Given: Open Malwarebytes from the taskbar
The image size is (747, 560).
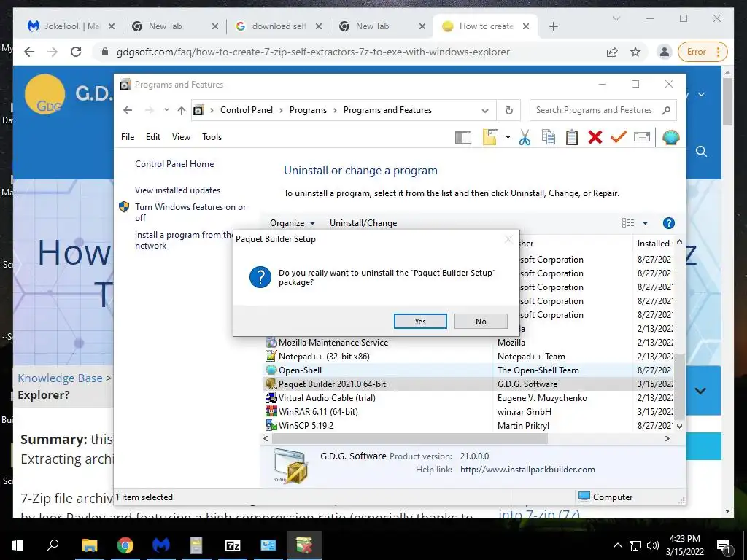Looking at the screenshot, I should [x=161, y=545].
